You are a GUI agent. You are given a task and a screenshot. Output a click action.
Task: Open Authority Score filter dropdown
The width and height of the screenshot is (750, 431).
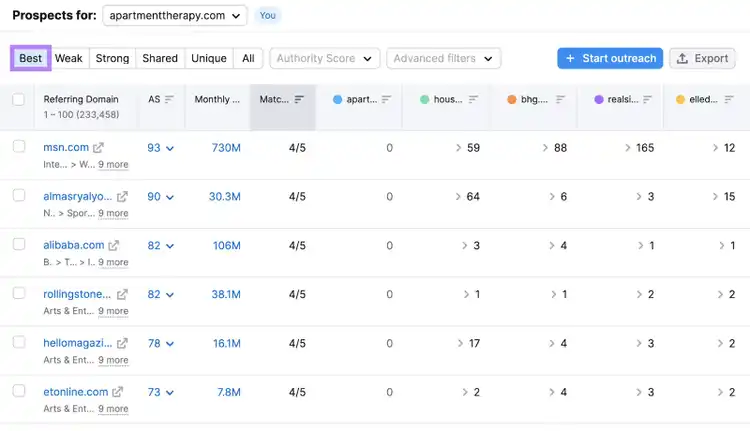click(x=325, y=58)
